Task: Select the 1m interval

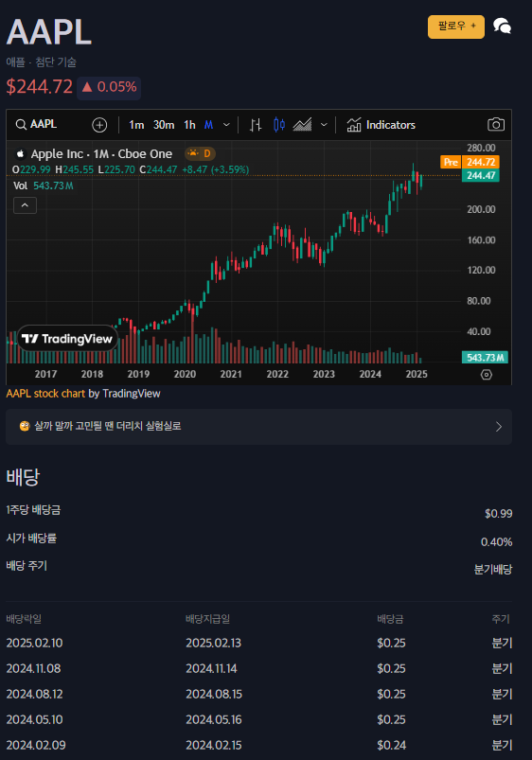Action: (x=136, y=125)
